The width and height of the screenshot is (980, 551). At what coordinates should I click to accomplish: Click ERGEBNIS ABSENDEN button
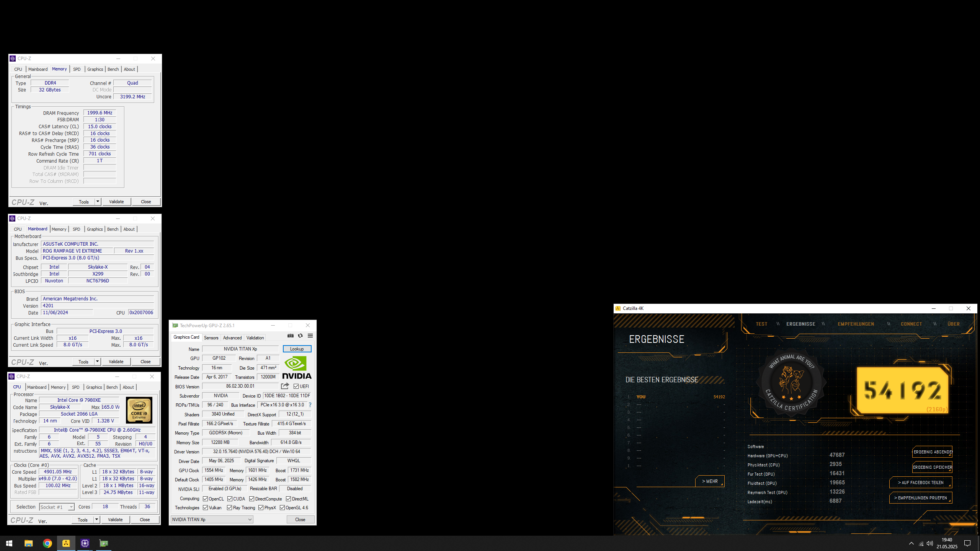(933, 452)
